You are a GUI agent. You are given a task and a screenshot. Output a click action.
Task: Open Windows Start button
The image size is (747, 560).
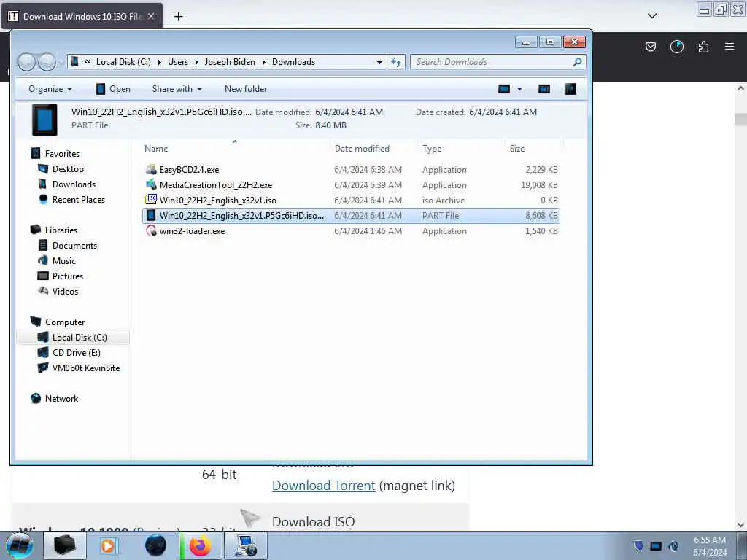(x=20, y=545)
